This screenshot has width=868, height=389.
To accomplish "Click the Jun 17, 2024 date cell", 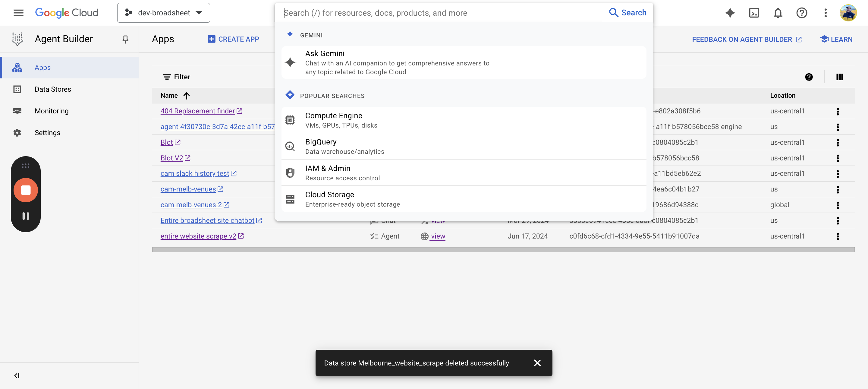I will coord(527,236).
